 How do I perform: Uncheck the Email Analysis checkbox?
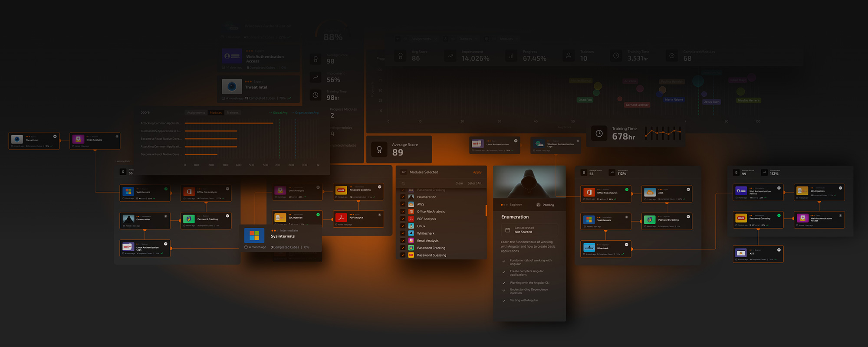point(403,241)
